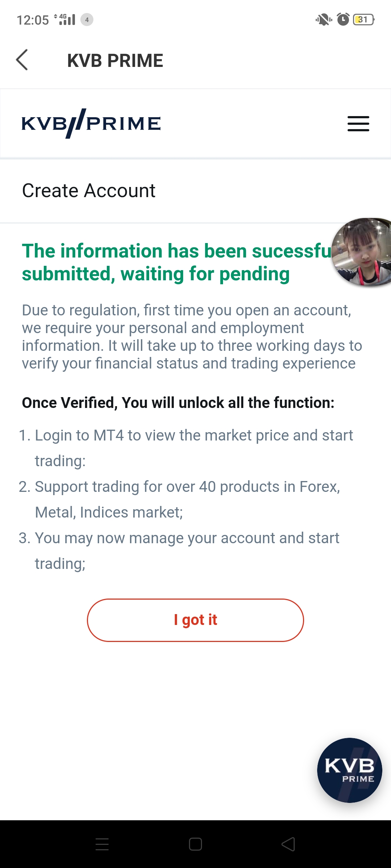Viewport: 391px width, 868px height.
Task: Tap the KVB PRIME page title
Action: tap(115, 60)
